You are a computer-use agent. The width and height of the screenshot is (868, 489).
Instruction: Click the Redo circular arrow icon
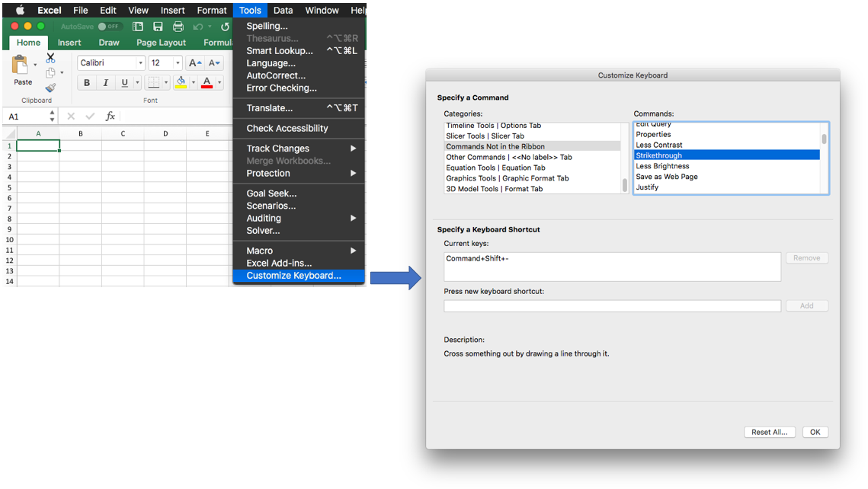225,27
